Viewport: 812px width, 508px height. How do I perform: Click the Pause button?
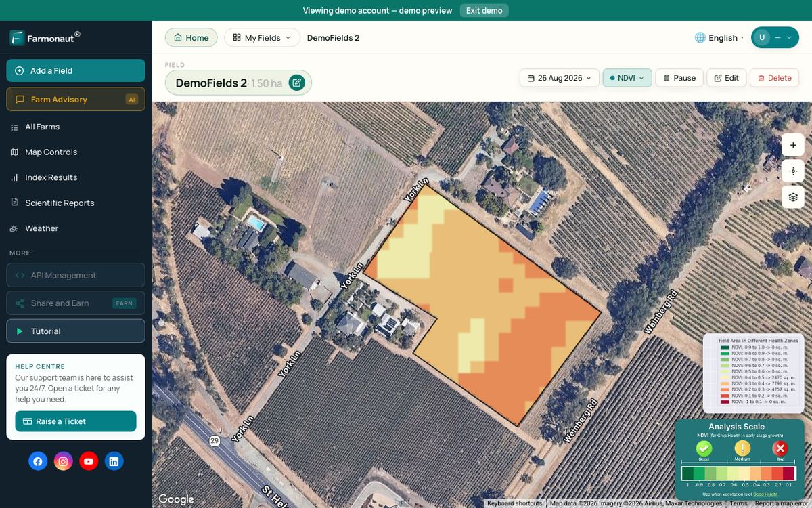[x=679, y=78]
